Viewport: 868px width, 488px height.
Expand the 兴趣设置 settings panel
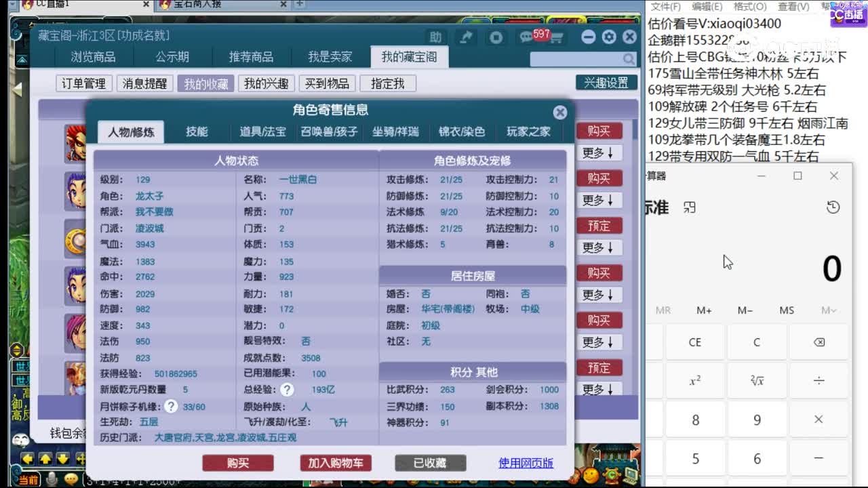point(606,81)
